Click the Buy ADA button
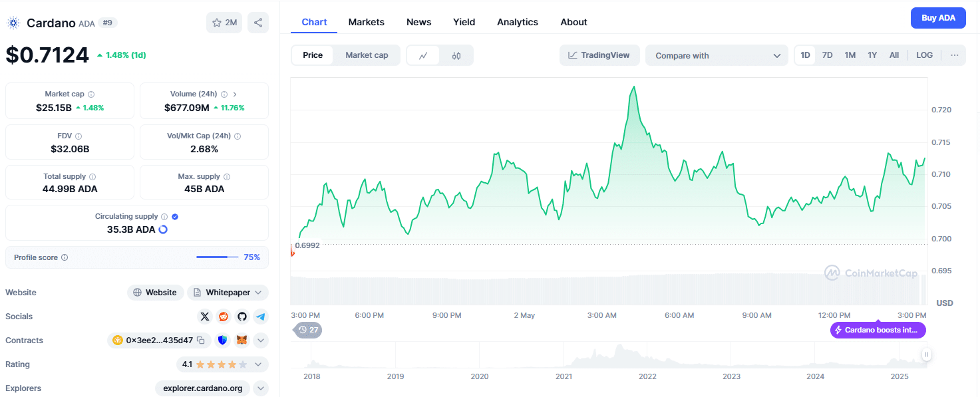 938,18
